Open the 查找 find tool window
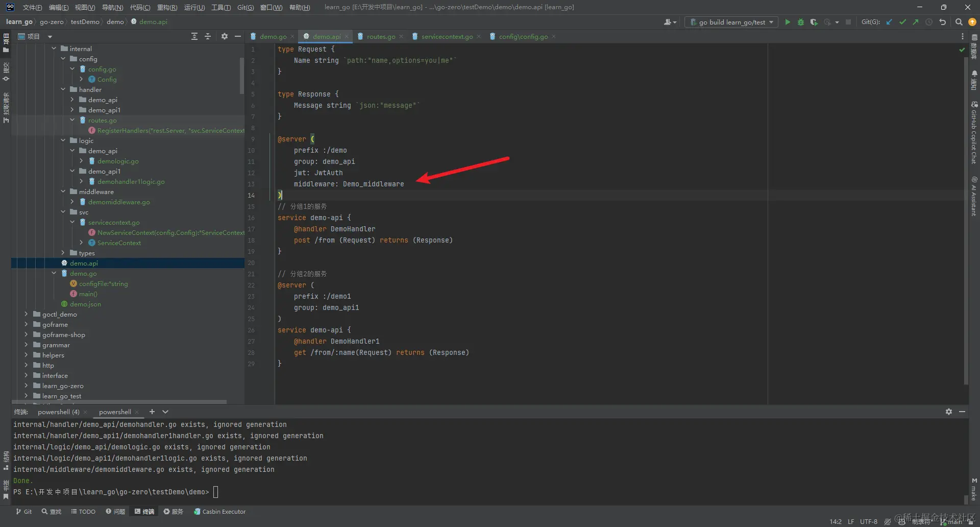The width and height of the screenshot is (980, 527). pos(52,511)
